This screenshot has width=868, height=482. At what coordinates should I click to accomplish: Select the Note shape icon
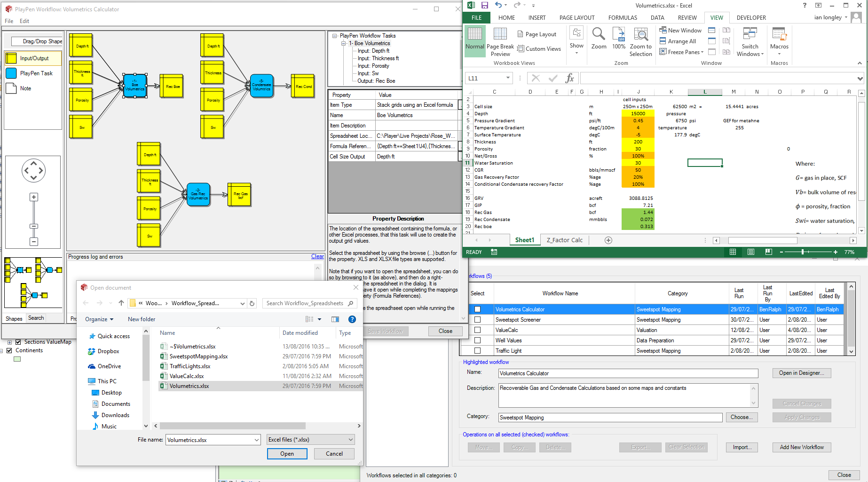click(11, 88)
